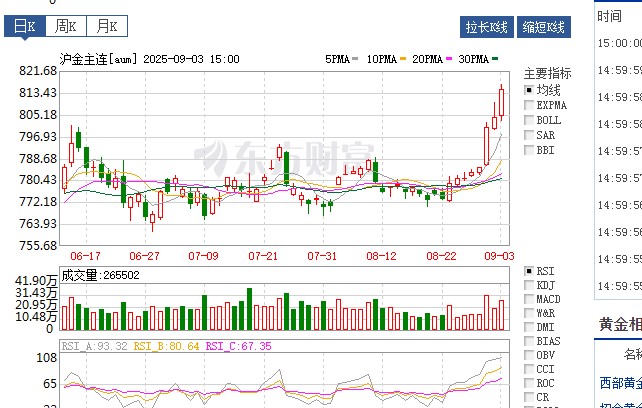Switch to the 周K weekly chart tab
This screenshot has height=408, width=642.
[65, 26]
